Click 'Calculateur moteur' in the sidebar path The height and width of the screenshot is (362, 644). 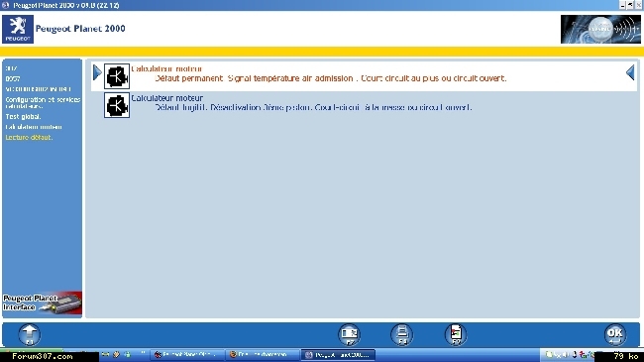(34, 127)
